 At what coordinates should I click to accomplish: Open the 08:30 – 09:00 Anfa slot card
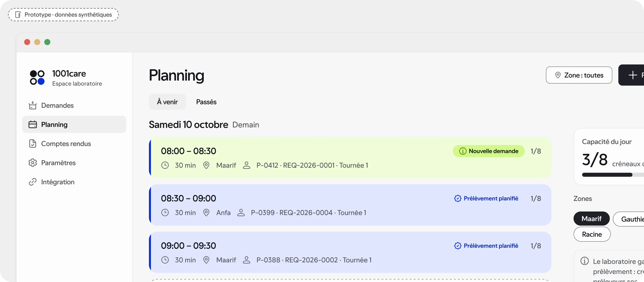click(x=350, y=205)
